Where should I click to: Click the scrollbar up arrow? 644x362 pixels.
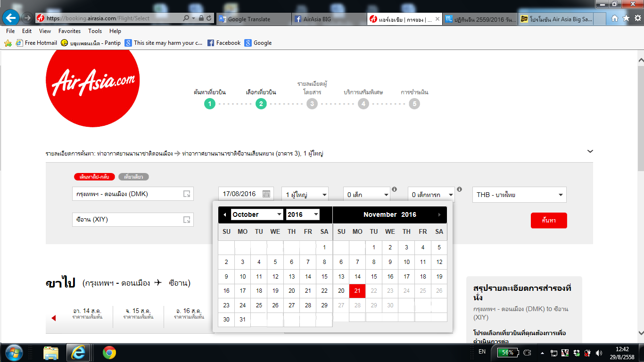pyautogui.click(x=640, y=60)
